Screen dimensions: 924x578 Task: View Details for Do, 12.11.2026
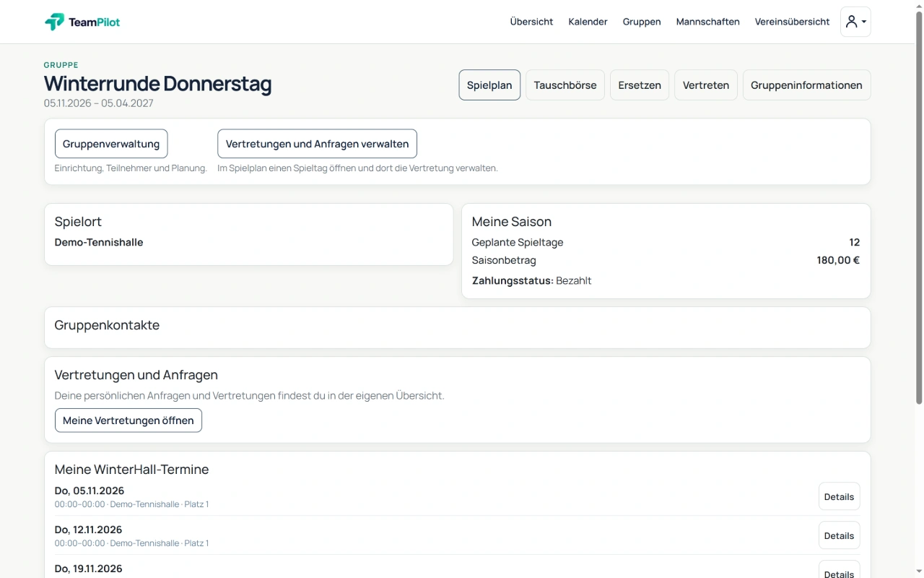tap(839, 535)
